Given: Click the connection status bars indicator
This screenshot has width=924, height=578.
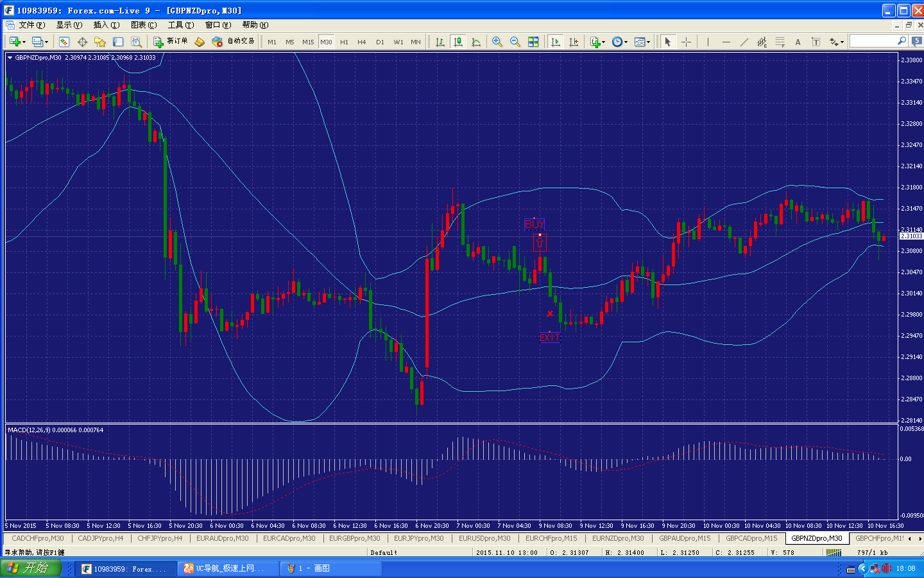Looking at the screenshot, I should tap(834, 552).
